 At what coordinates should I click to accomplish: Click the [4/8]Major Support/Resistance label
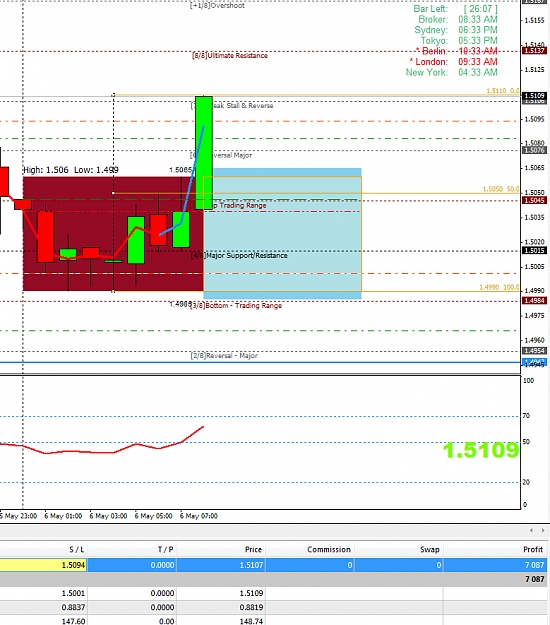pyautogui.click(x=239, y=255)
